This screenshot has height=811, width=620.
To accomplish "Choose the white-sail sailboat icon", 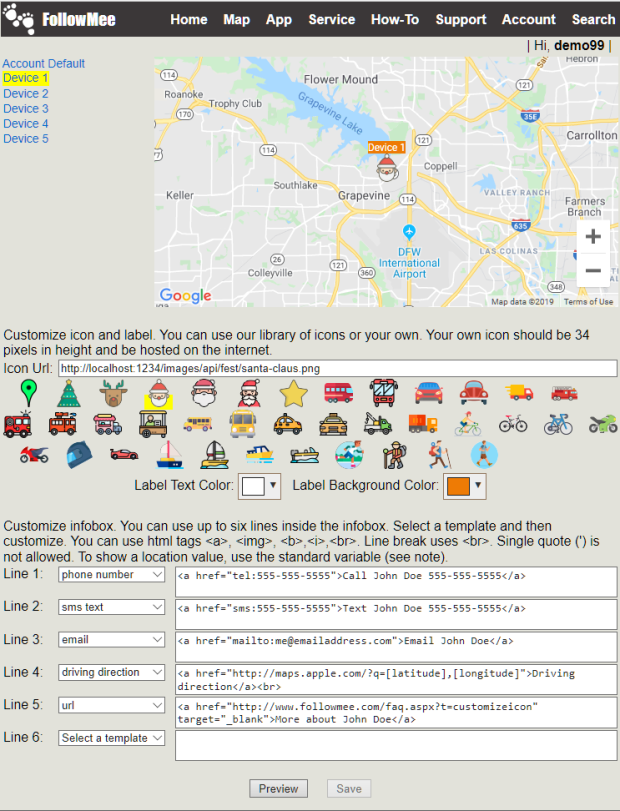I will (x=170, y=455).
